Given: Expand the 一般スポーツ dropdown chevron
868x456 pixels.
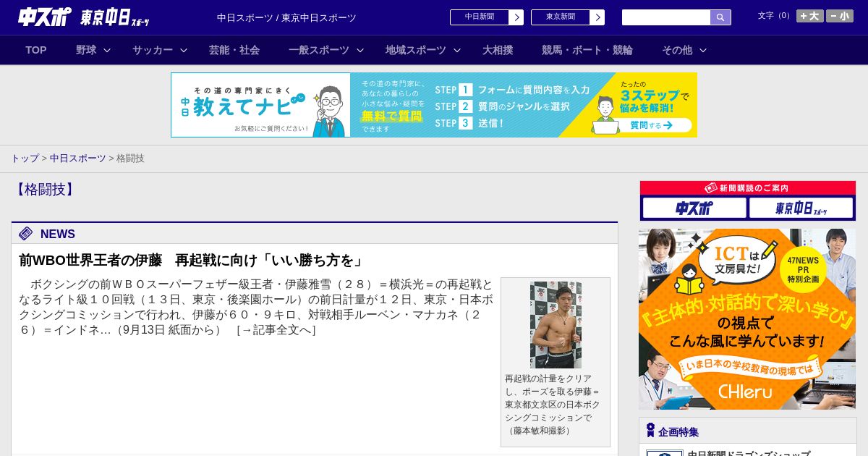Looking at the screenshot, I should pos(360,51).
